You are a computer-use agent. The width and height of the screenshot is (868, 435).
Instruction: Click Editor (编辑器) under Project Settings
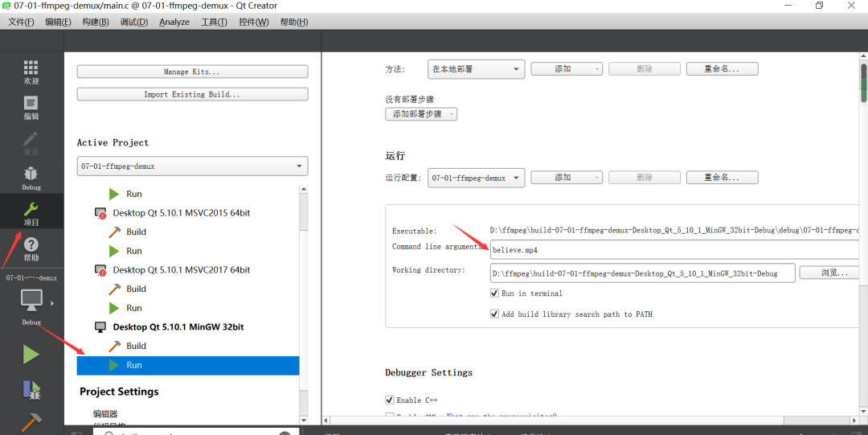105,414
